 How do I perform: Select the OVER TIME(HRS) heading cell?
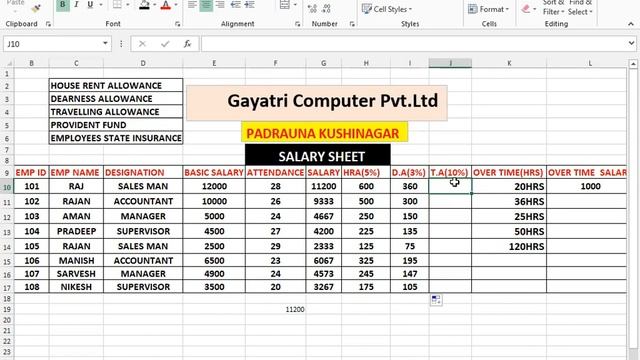pos(509,172)
